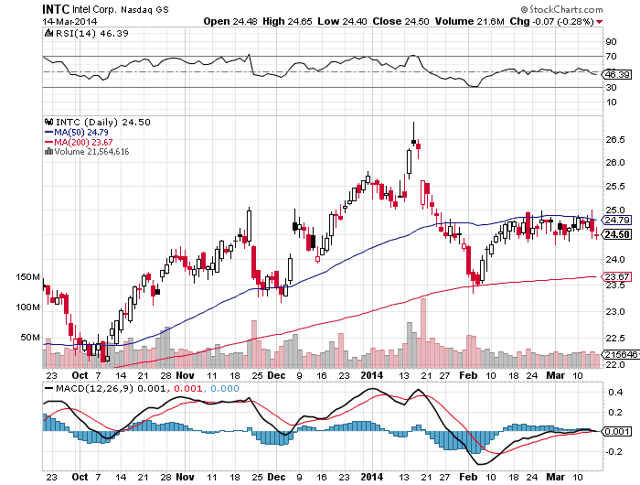640x485 pixels.
Task: Click the 'Oct' label on the MACD bottom axis
Action: pos(80,477)
